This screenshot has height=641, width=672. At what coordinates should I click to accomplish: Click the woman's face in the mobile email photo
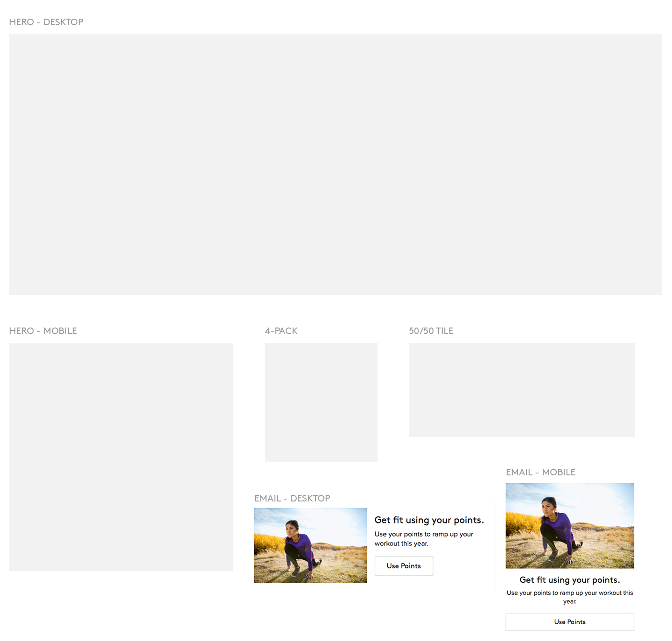[x=548, y=505]
